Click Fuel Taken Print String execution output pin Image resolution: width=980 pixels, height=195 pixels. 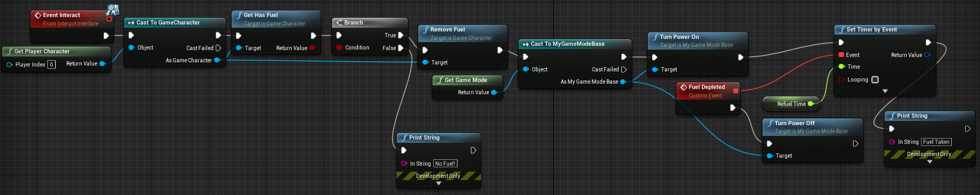click(x=967, y=128)
